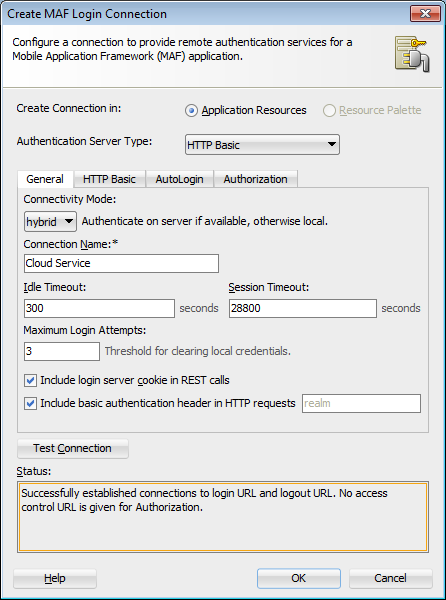
Task: Select the Application Resources radio button
Action: point(191,111)
